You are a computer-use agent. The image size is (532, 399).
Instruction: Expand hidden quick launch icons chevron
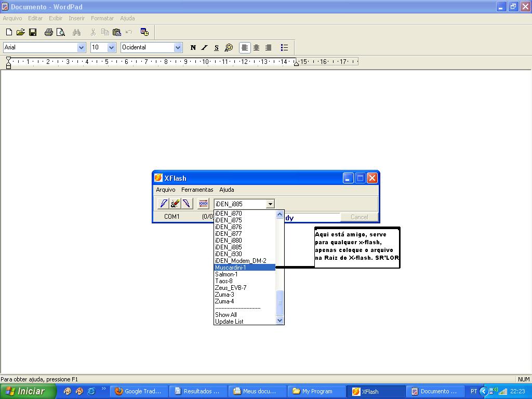tap(104, 389)
